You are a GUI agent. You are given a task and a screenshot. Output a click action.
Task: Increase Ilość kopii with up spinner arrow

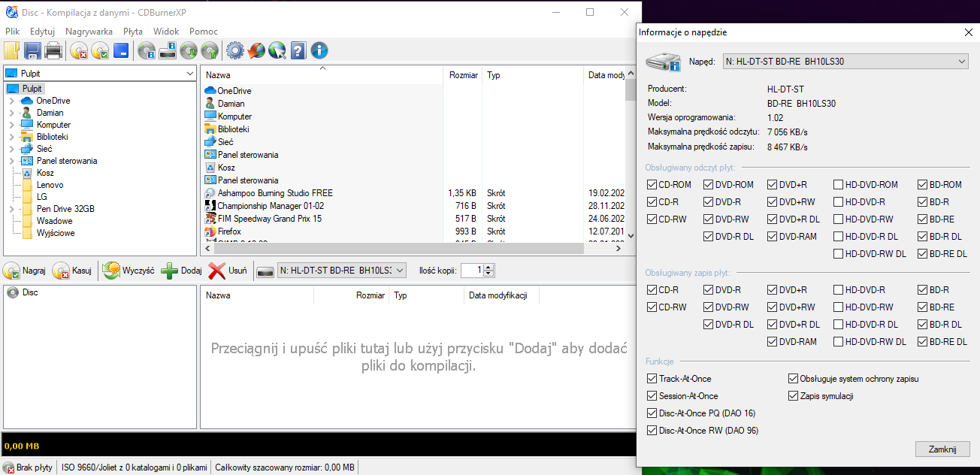(489, 267)
